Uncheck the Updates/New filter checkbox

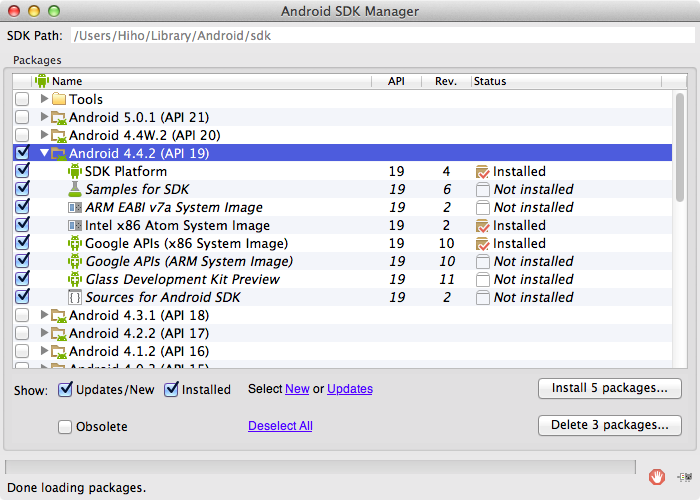click(x=66, y=389)
